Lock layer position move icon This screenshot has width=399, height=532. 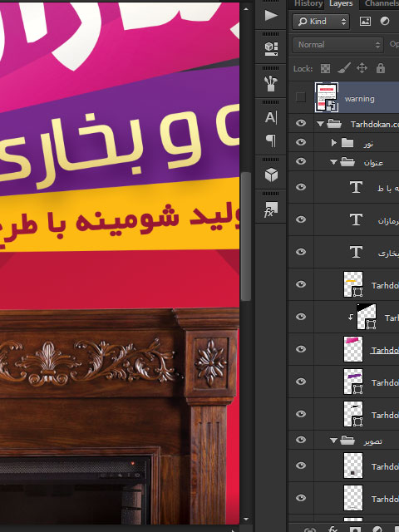pyautogui.click(x=362, y=68)
